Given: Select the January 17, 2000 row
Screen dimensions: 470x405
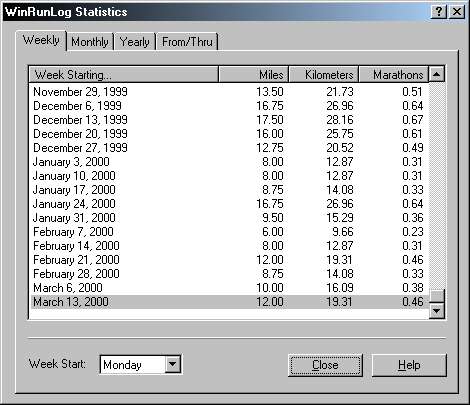Looking at the screenshot, I should click(x=229, y=190).
